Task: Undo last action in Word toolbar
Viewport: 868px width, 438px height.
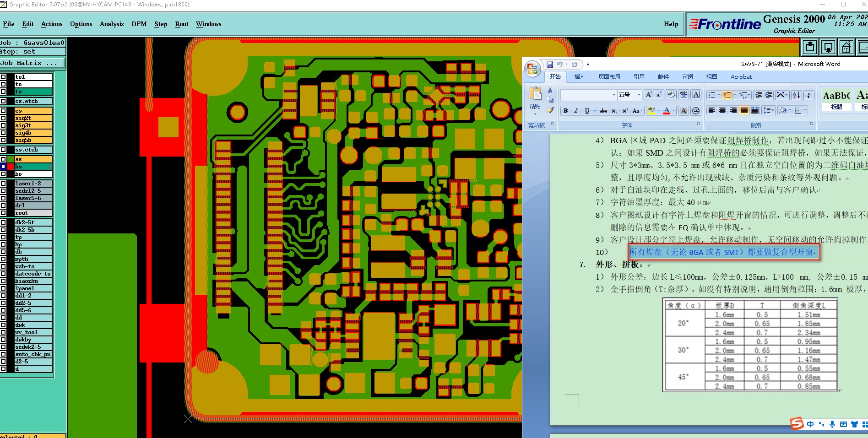Action: (x=559, y=65)
